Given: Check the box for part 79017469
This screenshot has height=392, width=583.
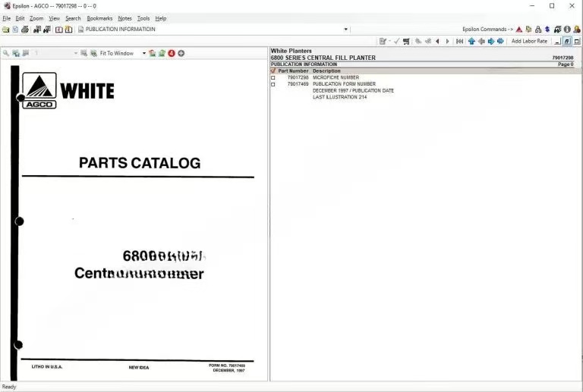Looking at the screenshot, I should 273,85.
